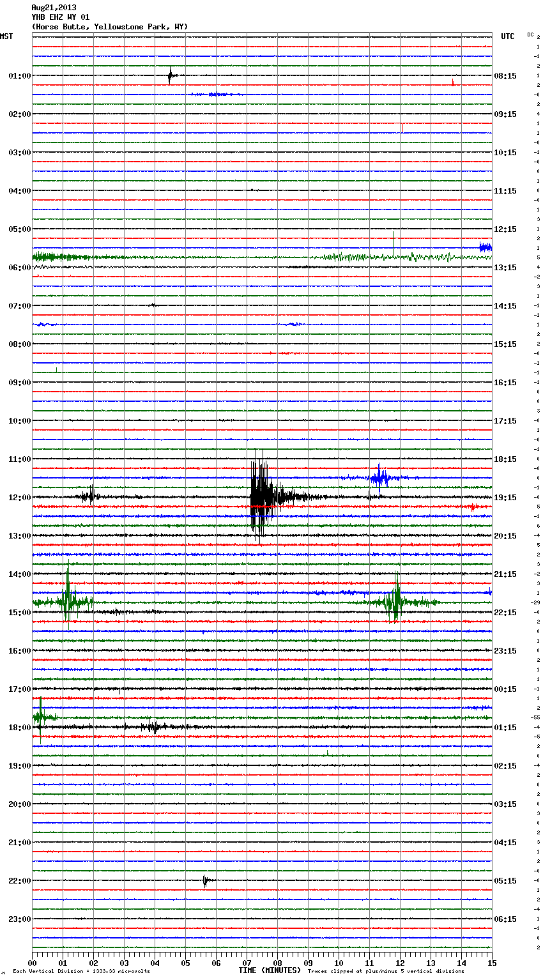
Task: Select the 08:00 MST time label
Action: [20, 344]
